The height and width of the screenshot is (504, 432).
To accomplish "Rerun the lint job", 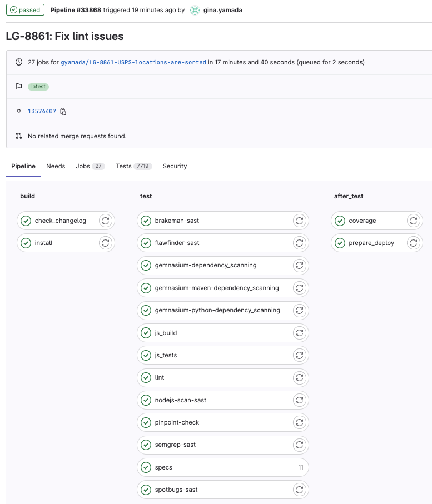I will coord(299,377).
